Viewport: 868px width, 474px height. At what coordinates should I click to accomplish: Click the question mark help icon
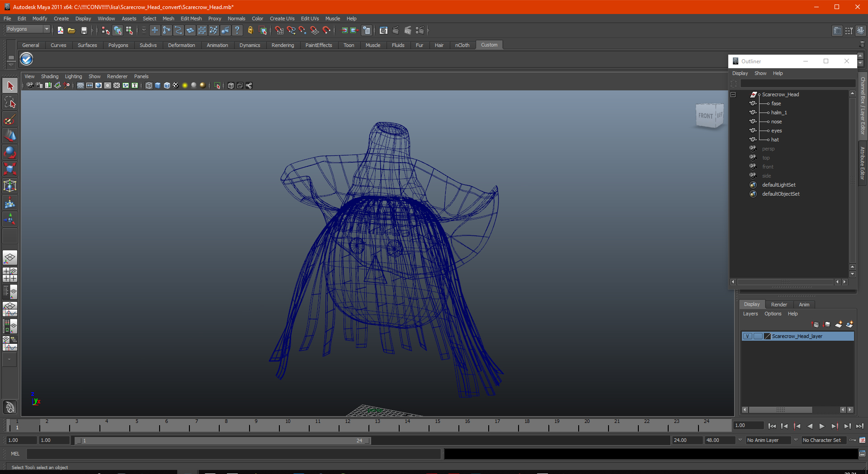point(237,30)
